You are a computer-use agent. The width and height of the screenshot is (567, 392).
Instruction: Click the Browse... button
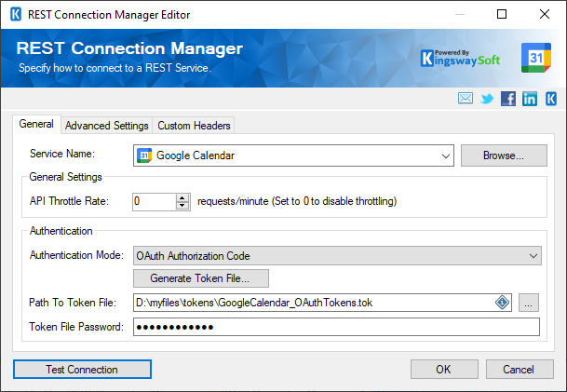click(504, 155)
